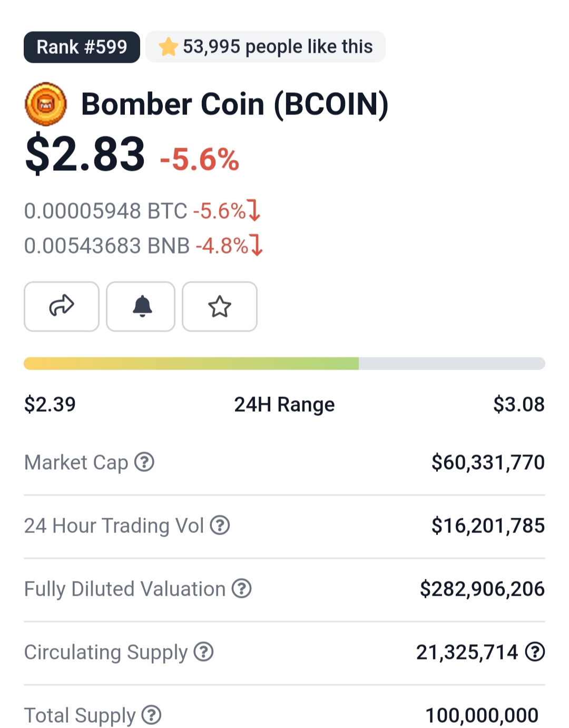Open Market Cap help question icon

point(144,462)
